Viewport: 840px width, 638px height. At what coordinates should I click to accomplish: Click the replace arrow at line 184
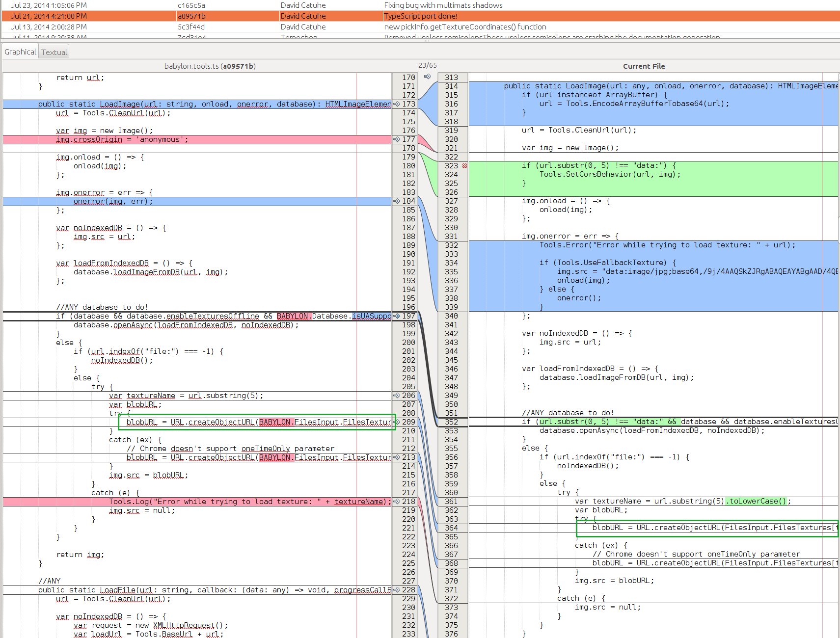coord(397,201)
